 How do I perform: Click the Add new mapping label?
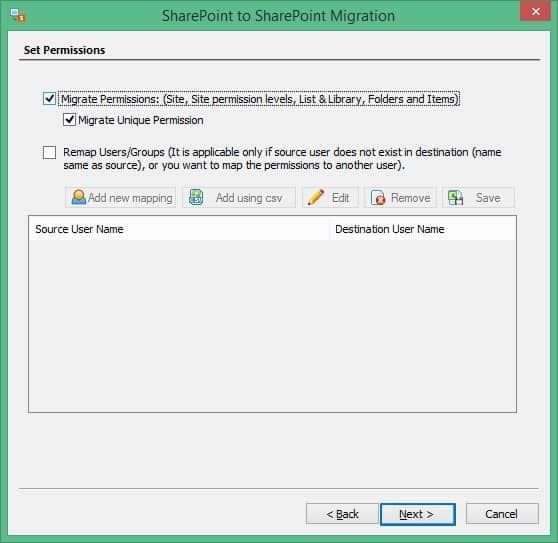tap(130, 198)
